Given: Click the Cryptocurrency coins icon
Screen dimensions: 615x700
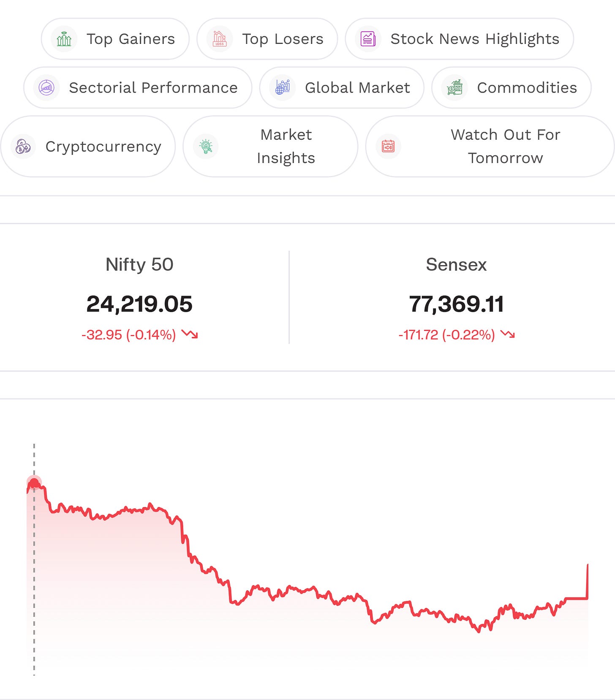Looking at the screenshot, I should click(23, 147).
